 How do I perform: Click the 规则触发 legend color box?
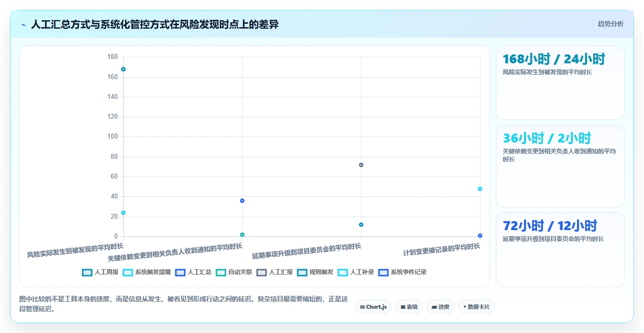302,272
